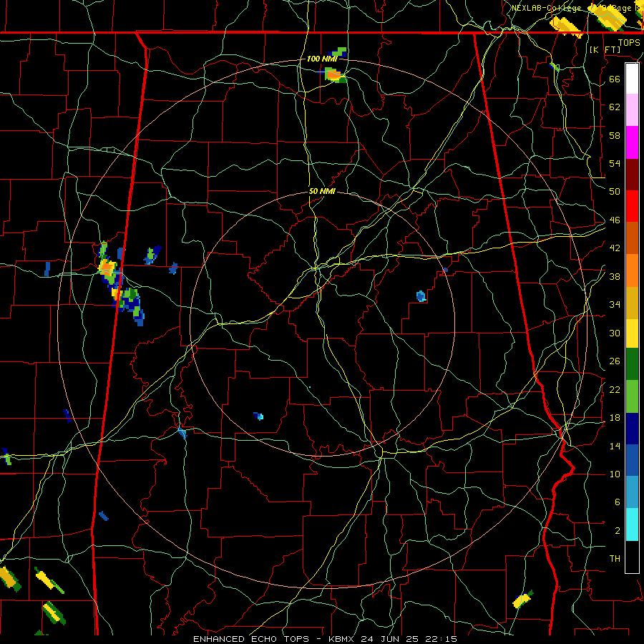The height and width of the screenshot is (644, 644).
Task: Click the white swatch in the tops legend
Action: [632, 79]
